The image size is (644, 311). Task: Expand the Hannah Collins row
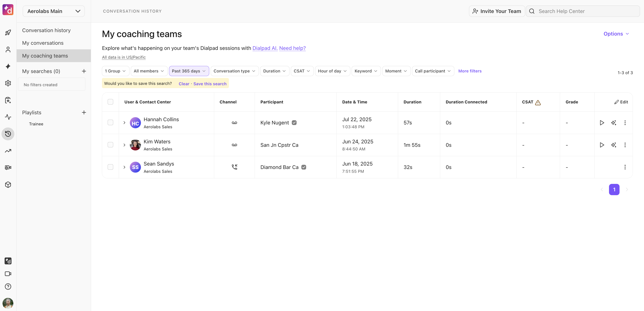[x=124, y=123]
